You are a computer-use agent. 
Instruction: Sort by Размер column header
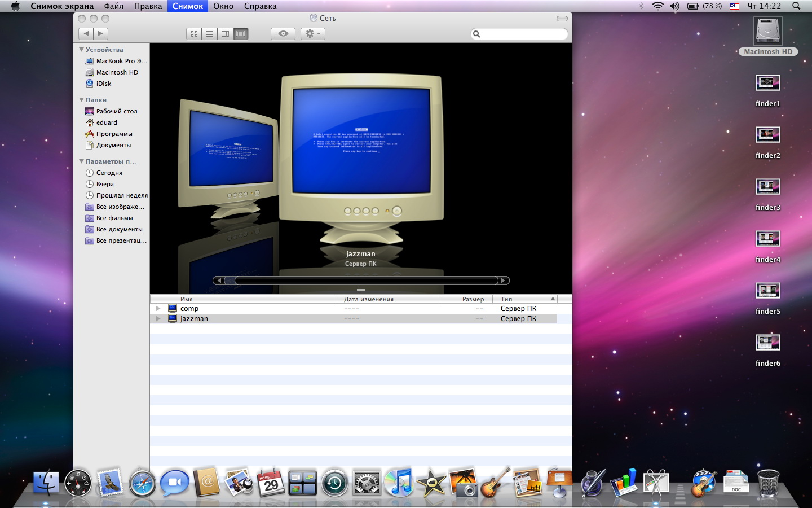(465, 299)
